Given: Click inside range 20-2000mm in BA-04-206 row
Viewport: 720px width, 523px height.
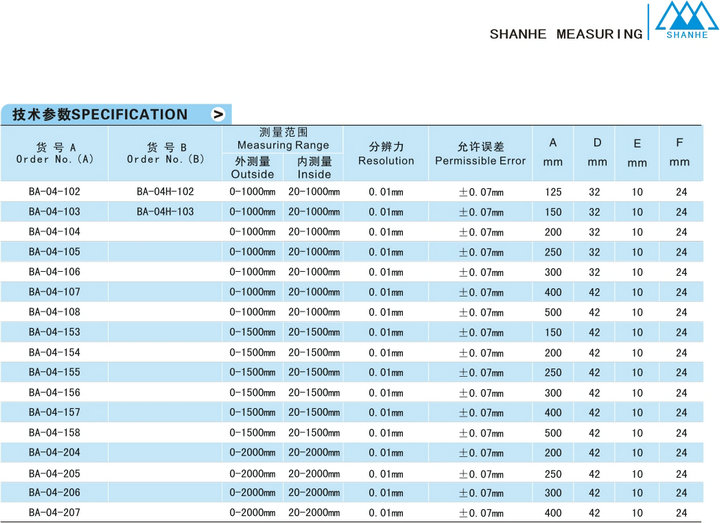Looking at the screenshot, I should [314, 493].
